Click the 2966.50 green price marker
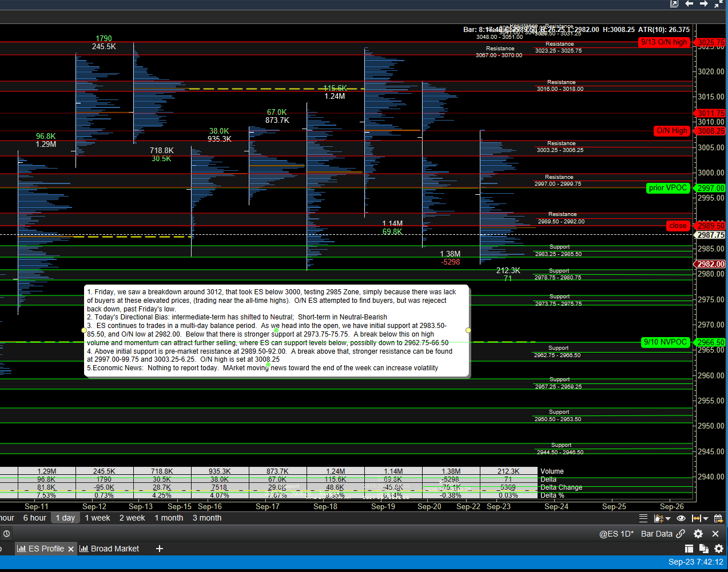728x572 pixels. coord(710,342)
